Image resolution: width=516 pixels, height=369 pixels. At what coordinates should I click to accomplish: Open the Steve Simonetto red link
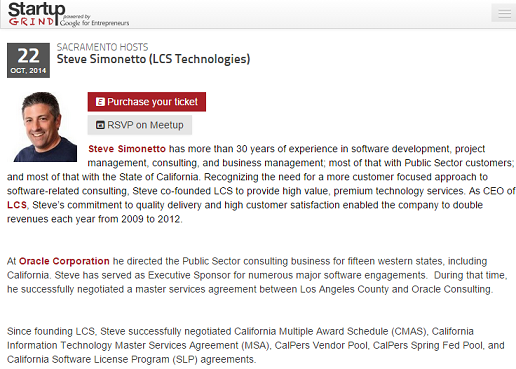tap(127, 149)
